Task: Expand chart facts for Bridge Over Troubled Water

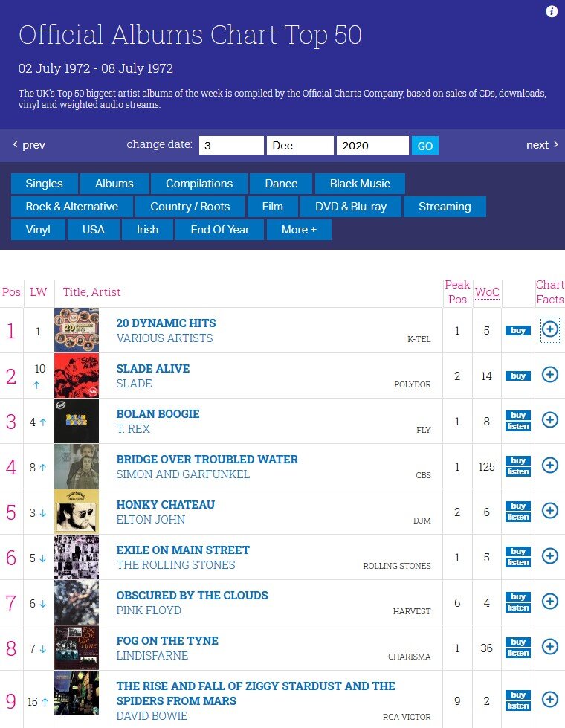Action: point(549,466)
